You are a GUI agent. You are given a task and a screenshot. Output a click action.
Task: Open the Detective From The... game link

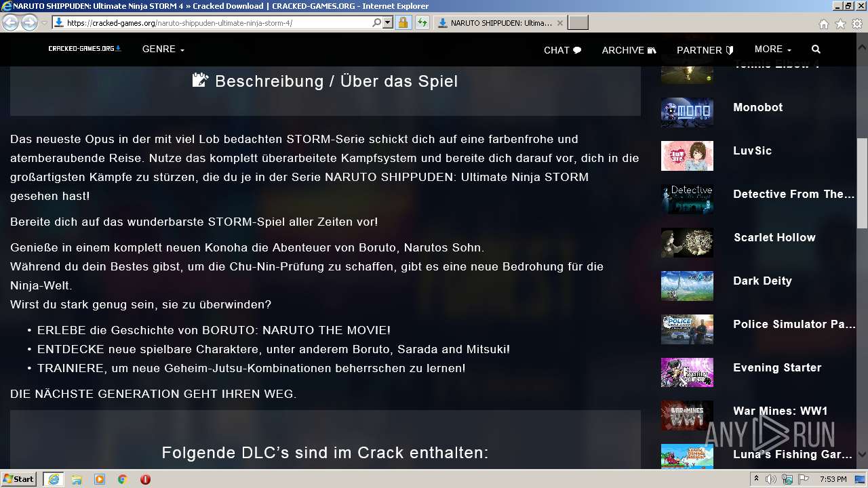[x=793, y=194]
